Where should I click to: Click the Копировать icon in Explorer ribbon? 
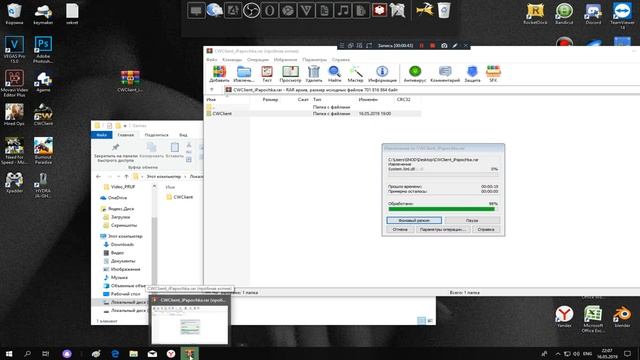151,147
